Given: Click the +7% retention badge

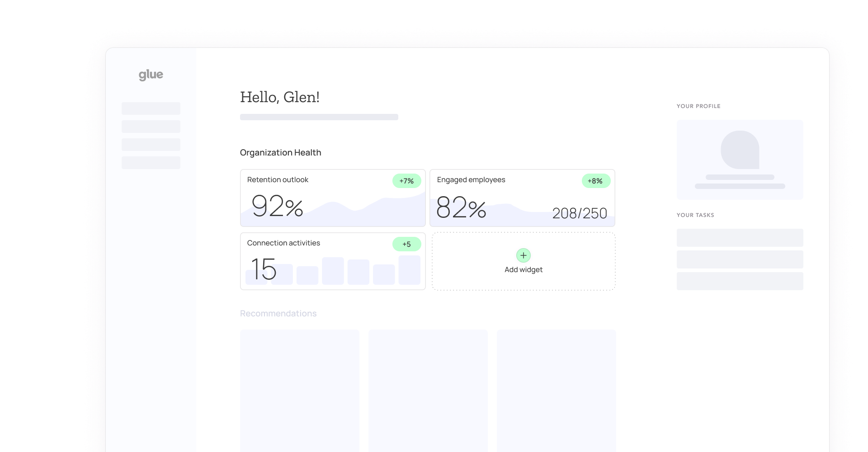Looking at the screenshot, I should [x=406, y=181].
